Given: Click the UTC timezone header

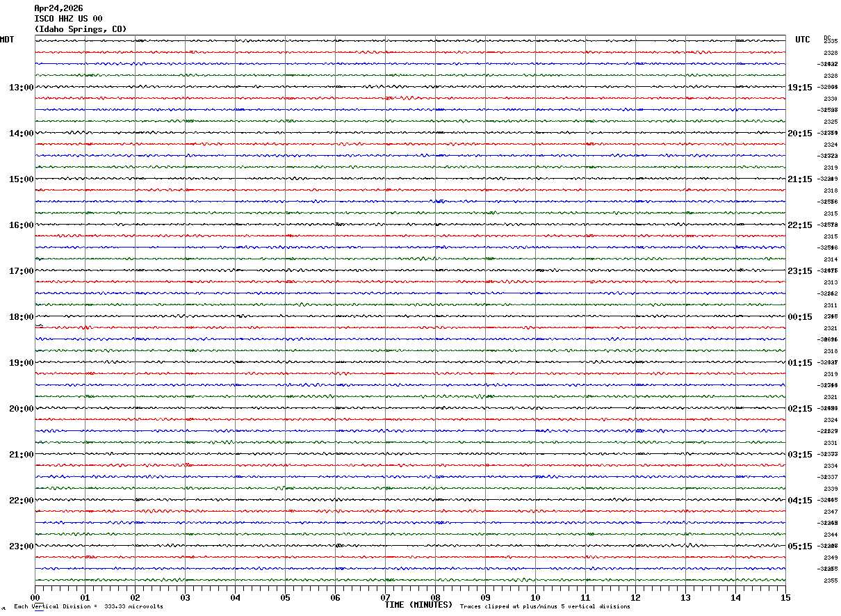Looking at the screenshot, I should 803,40.
